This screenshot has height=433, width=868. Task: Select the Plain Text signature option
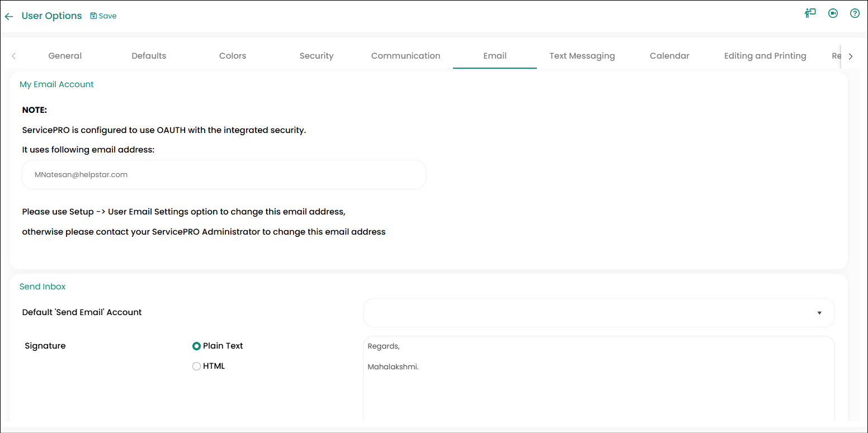(x=196, y=346)
